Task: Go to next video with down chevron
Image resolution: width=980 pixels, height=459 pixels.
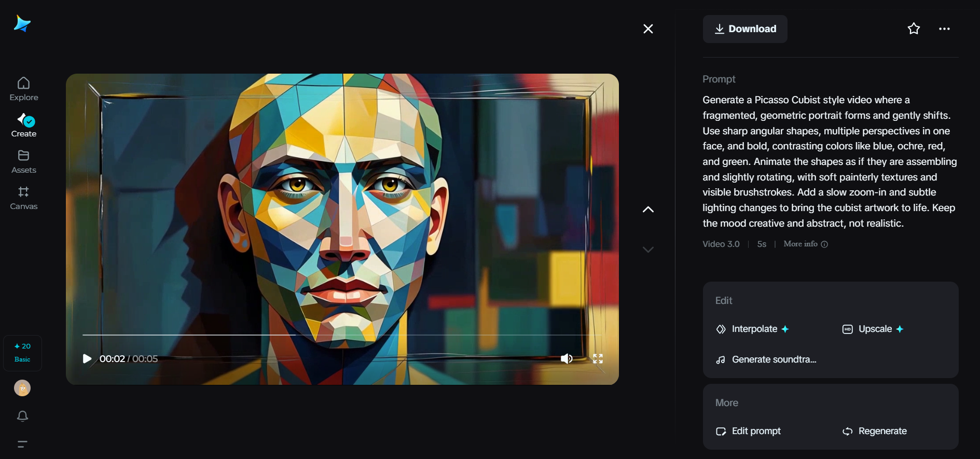Action: [x=648, y=249]
